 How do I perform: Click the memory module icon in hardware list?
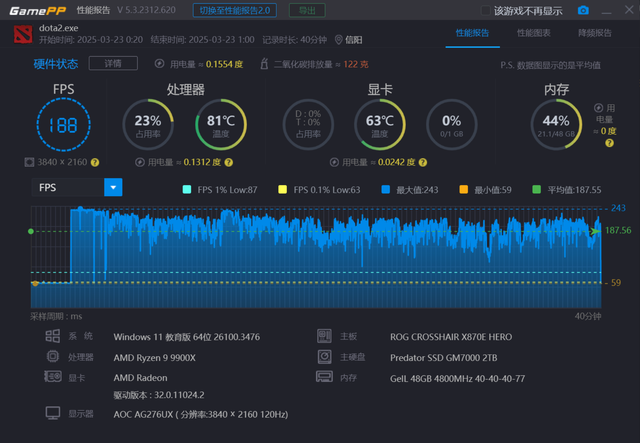324,376
